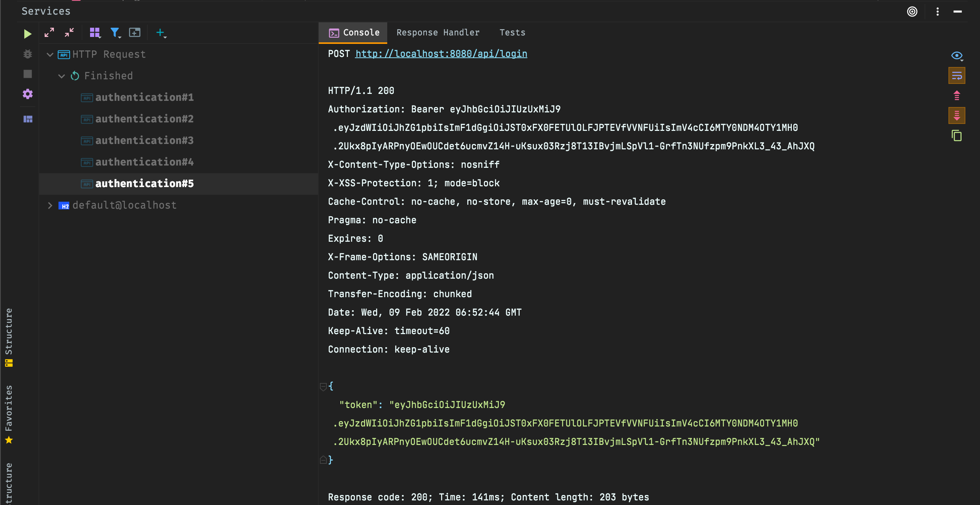Click Open in New Tab icon
This screenshot has width=980, height=505.
[x=135, y=33]
